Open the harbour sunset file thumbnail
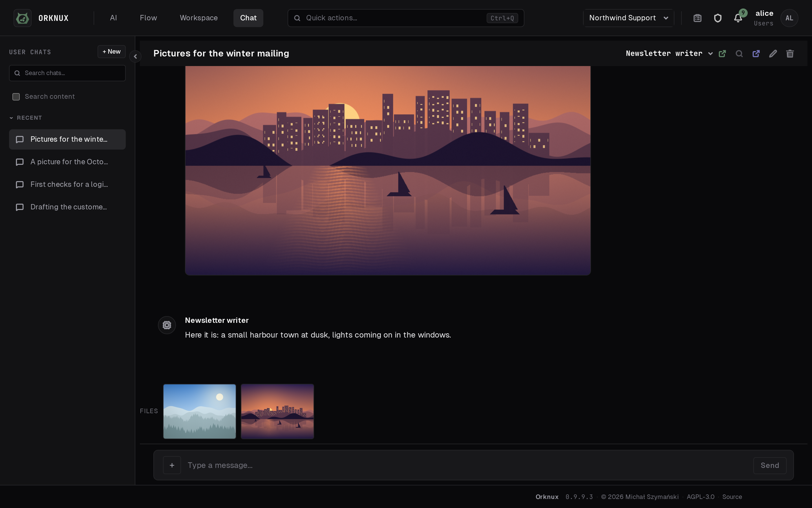This screenshot has height=508, width=812. pos(277,411)
